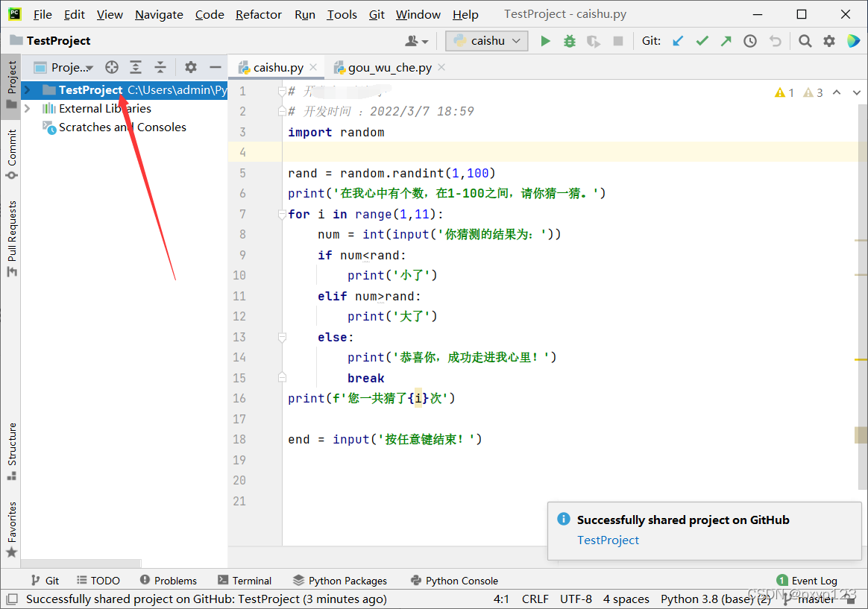Push commits with the Git push arrow icon
The image size is (868, 609).
[x=726, y=41]
